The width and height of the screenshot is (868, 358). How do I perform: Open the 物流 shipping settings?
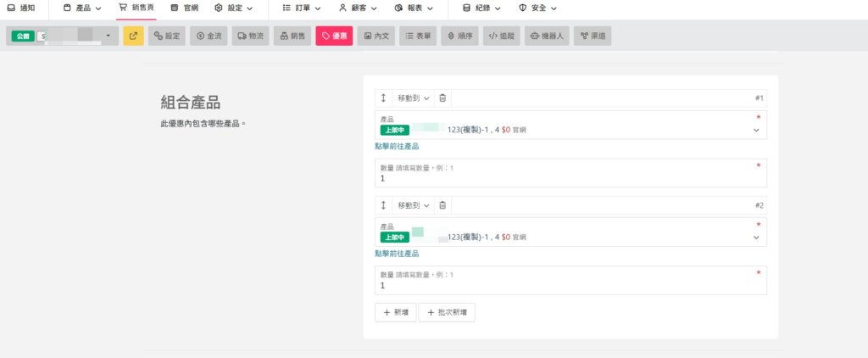tap(250, 36)
